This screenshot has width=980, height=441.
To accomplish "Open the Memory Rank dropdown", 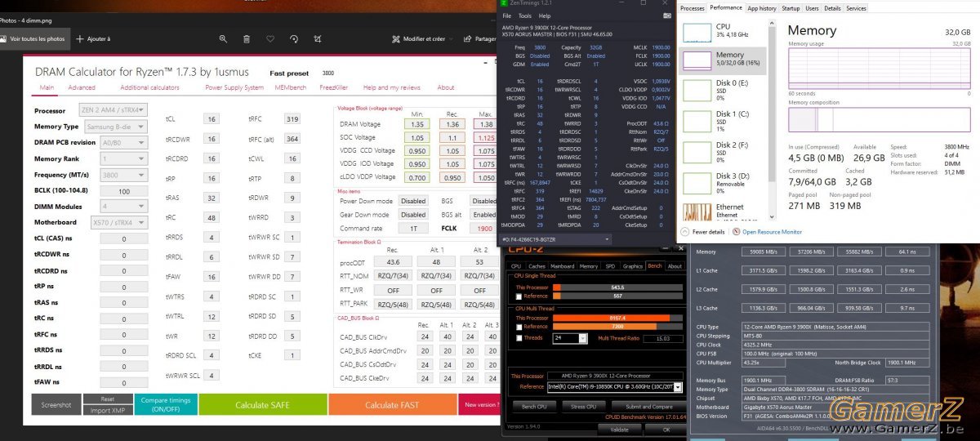I will (x=125, y=158).
